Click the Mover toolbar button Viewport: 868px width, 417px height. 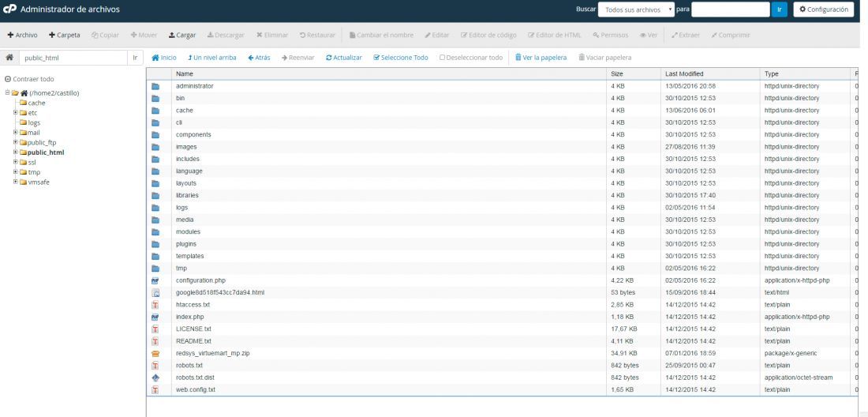pyautogui.click(x=144, y=35)
